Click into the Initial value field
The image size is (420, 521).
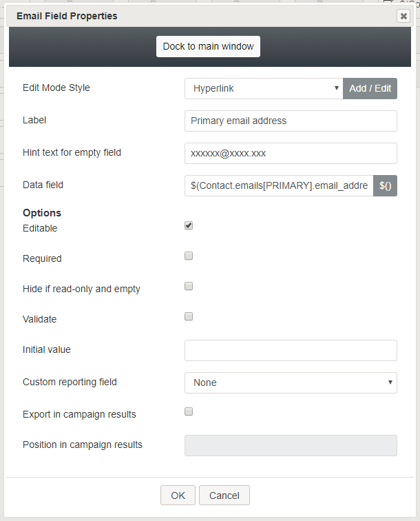[291, 351]
